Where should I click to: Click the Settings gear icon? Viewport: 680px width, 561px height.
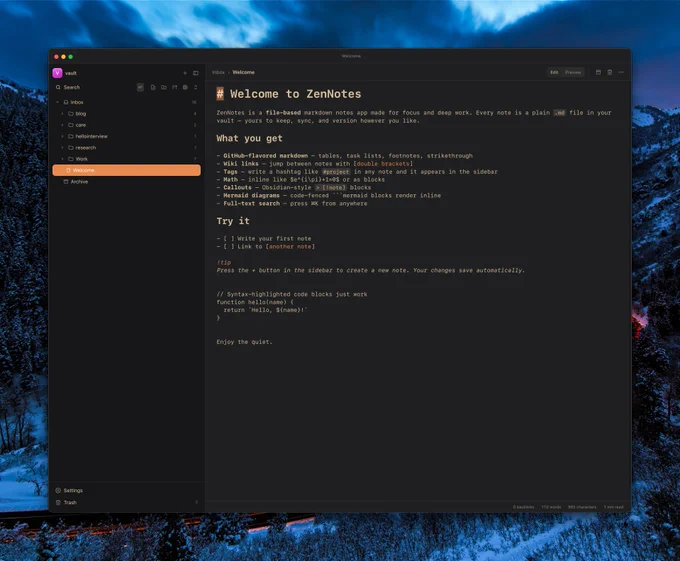pos(58,490)
